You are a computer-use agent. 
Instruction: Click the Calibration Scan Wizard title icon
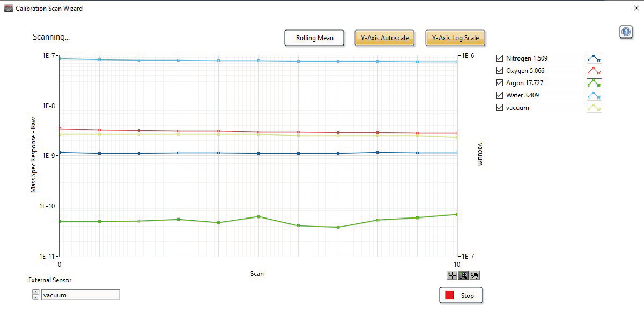coord(8,9)
